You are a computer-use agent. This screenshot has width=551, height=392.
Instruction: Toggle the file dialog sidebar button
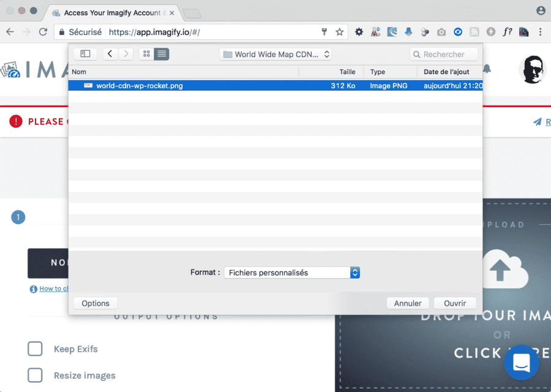tap(85, 54)
